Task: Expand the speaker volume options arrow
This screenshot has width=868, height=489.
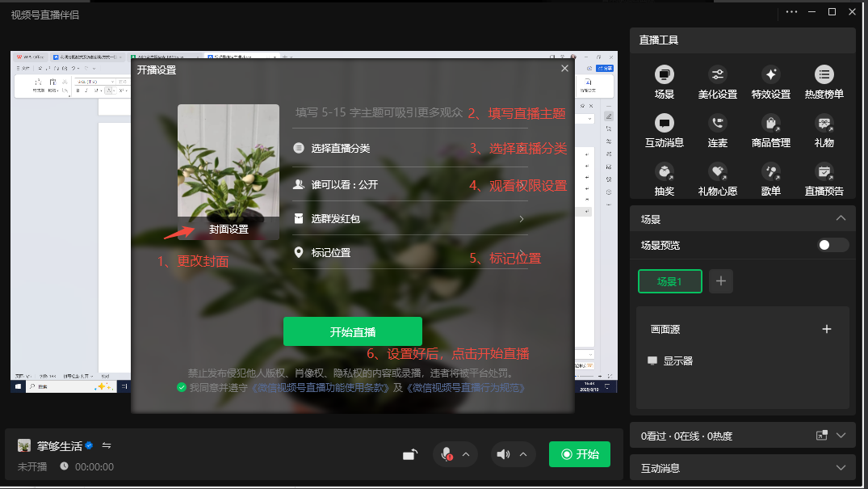Action: (x=522, y=454)
